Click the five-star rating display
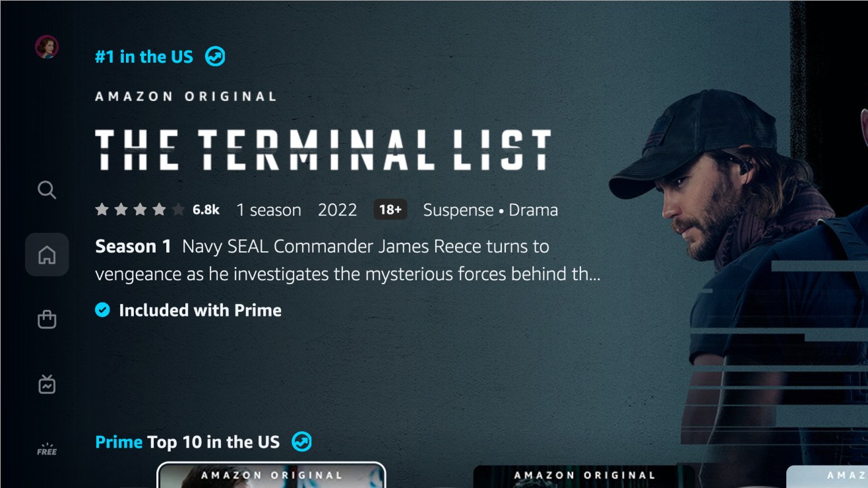 pos(140,210)
